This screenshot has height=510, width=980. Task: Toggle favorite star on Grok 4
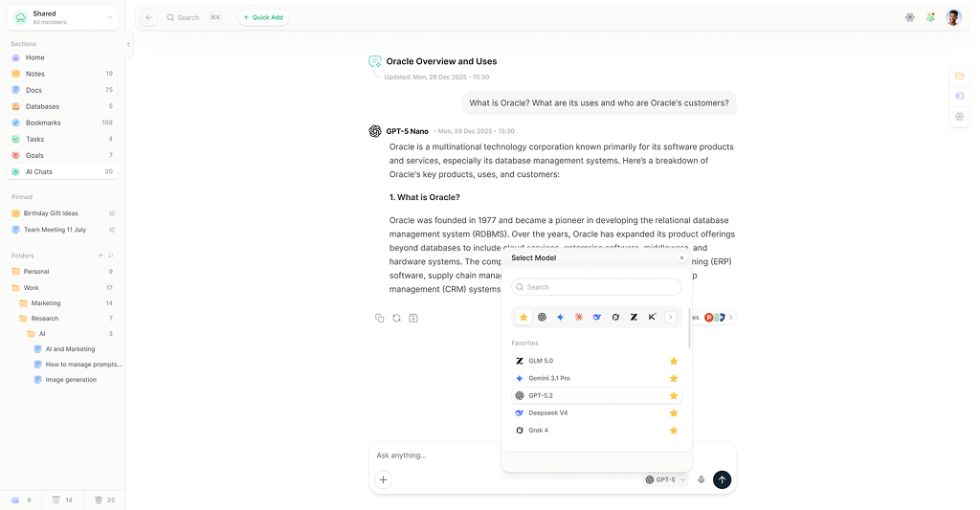click(x=673, y=431)
